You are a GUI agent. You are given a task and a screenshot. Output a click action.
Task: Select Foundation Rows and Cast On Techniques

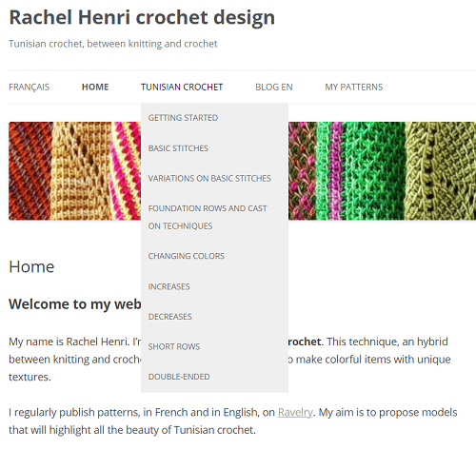tap(214, 217)
